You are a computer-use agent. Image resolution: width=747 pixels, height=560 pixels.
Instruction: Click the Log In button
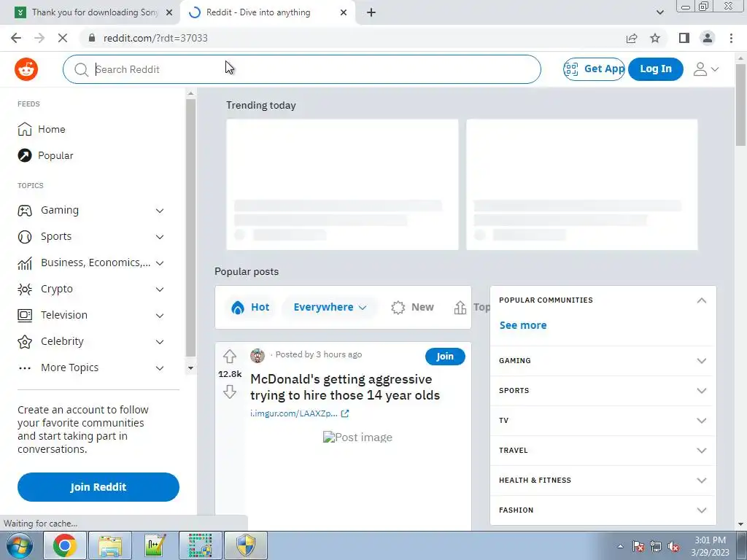click(x=656, y=69)
